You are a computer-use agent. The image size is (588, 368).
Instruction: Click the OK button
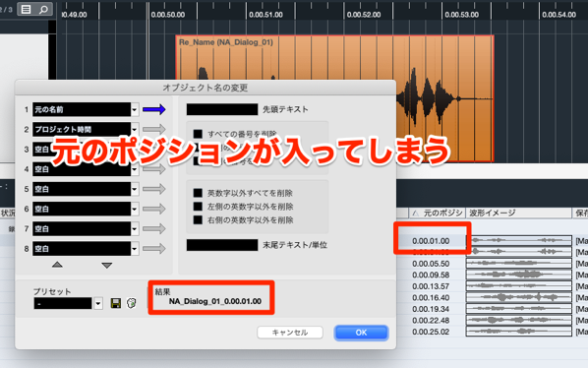[x=361, y=333]
